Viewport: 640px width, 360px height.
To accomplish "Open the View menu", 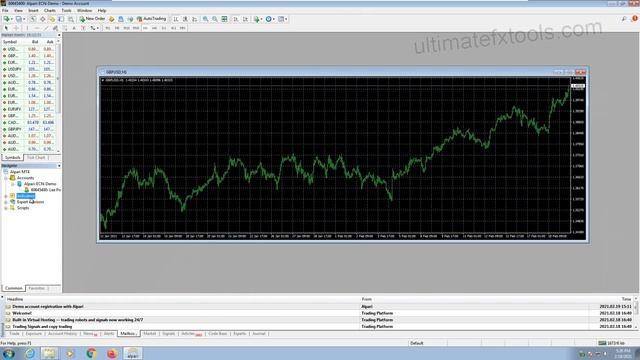I will [18, 11].
